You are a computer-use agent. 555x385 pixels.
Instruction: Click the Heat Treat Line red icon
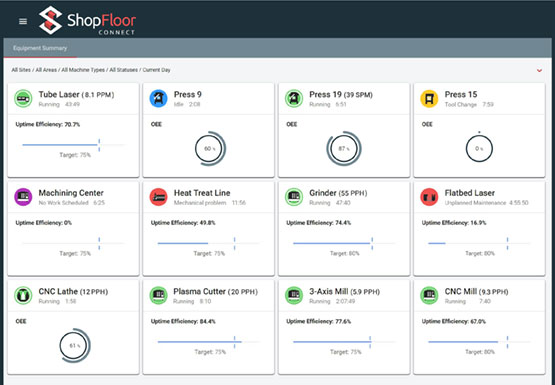[x=159, y=197]
